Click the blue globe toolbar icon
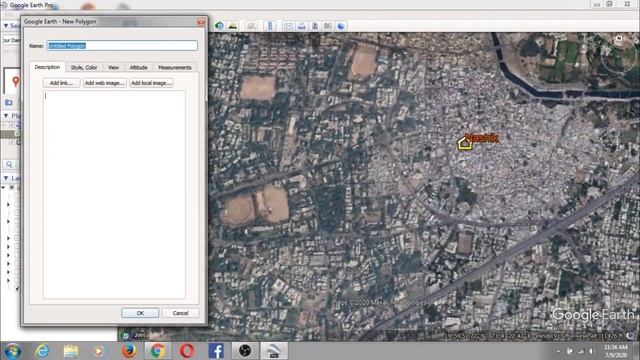The height and width of the screenshot is (360, 640). pyautogui.click(x=341, y=26)
